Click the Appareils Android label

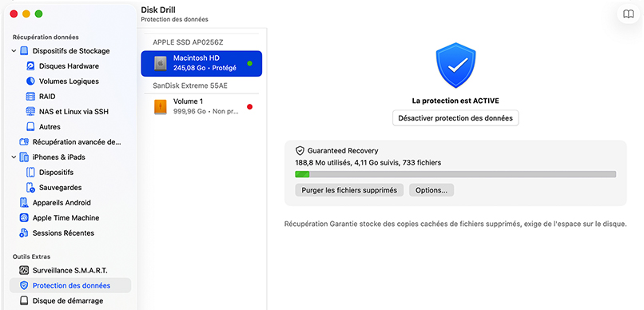click(62, 203)
